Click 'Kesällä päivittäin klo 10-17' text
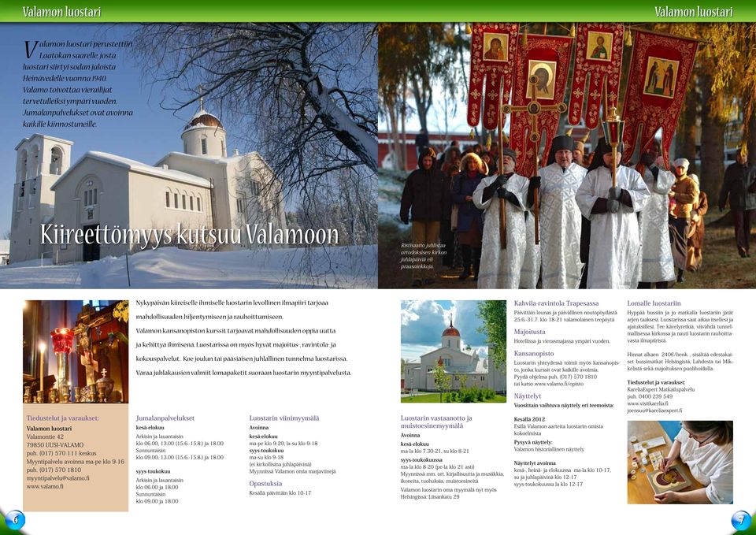Image resolution: width=756 pixels, height=535 pixels. point(280,493)
